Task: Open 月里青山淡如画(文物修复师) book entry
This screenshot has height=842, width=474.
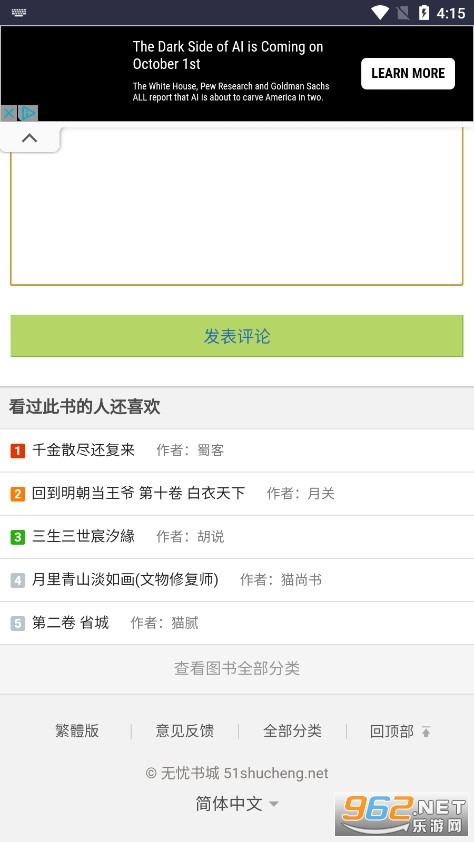Action: (x=125, y=579)
